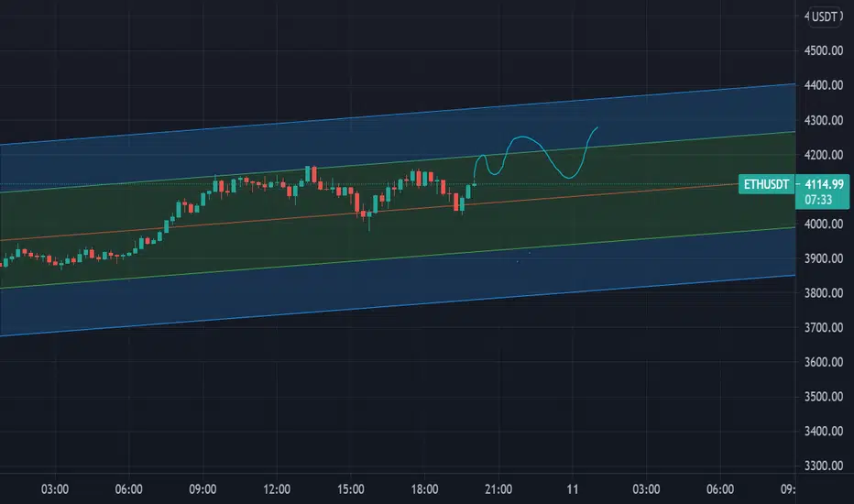Click the latest green candle at the chart's right edge
The image size is (854, 504).
(475, 184)
